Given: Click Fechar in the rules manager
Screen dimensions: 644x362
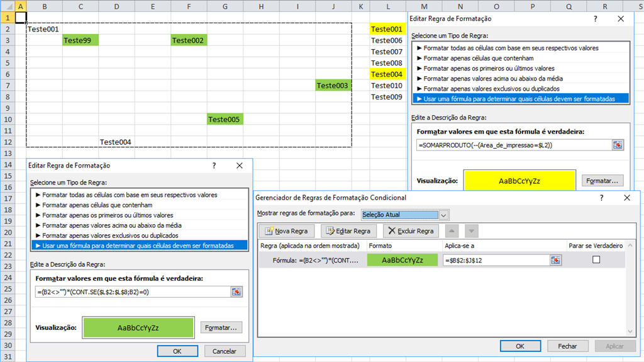Looking at the screenshot, I should point(567,346).
